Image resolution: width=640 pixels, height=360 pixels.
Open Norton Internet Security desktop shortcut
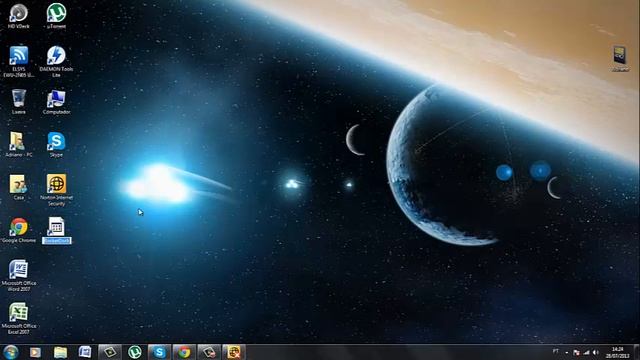click(x=56, y=190)
